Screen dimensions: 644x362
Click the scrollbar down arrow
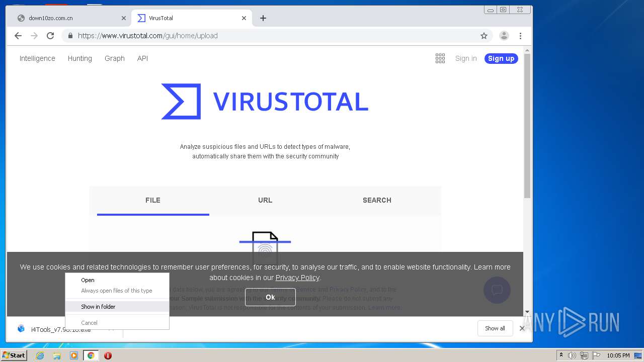click(527, 312)
